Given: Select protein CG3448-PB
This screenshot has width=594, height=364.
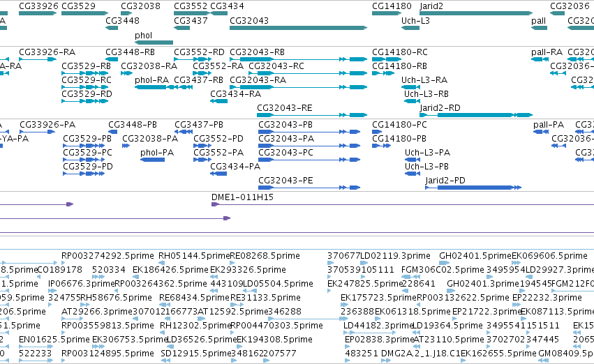Looking at the screenshot, I should [x=133, y=125].
